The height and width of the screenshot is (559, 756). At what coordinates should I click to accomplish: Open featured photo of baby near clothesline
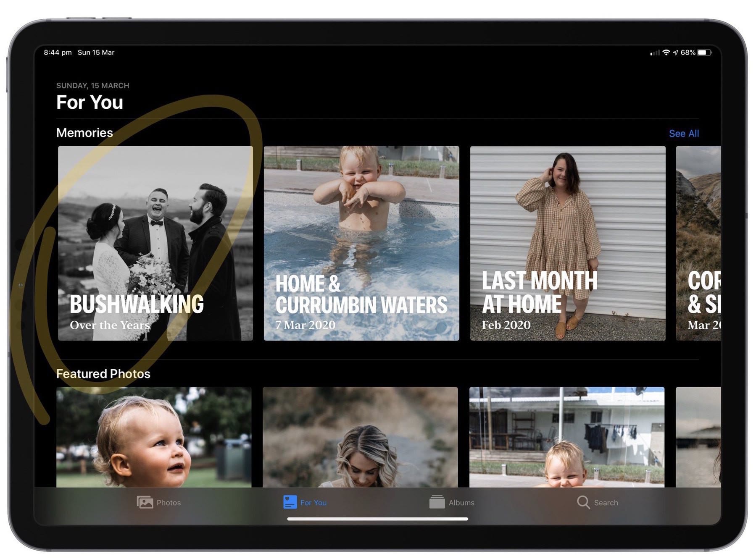click(566, 437)
